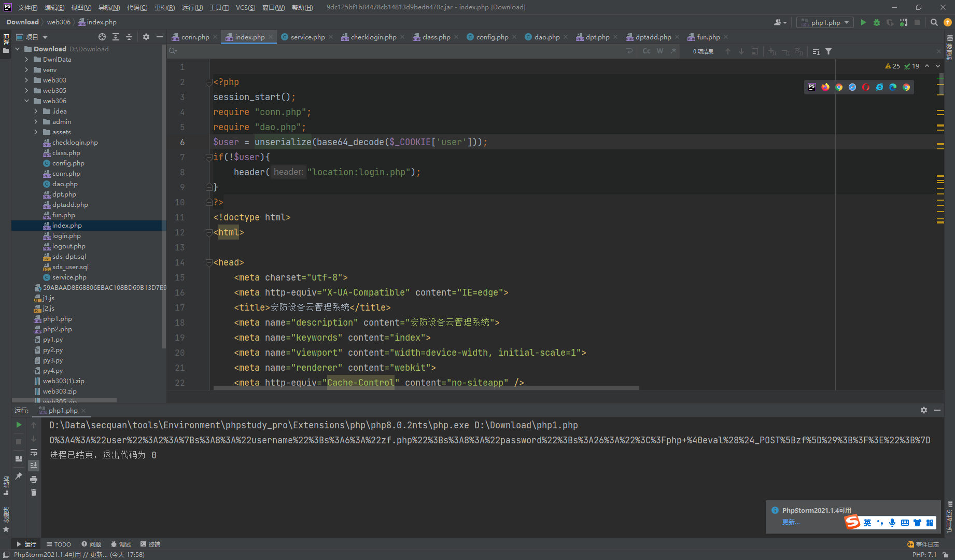Open the 重构(R) menu
The height and width of the screenshot is (560, 955).
(165, 7)
